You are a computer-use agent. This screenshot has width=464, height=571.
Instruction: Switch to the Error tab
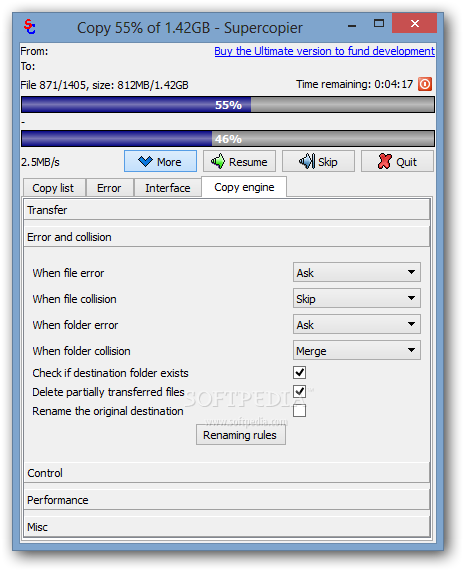point(109,188)
